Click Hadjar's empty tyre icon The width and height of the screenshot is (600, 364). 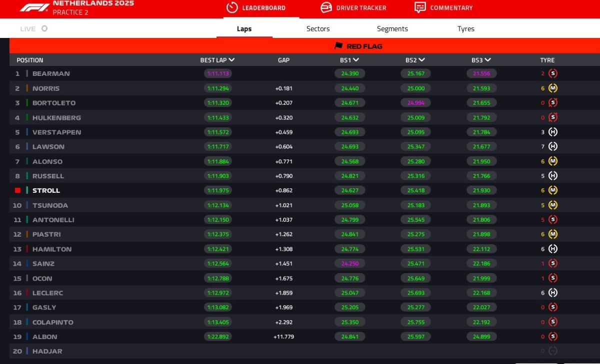click(x=552, y=351)
